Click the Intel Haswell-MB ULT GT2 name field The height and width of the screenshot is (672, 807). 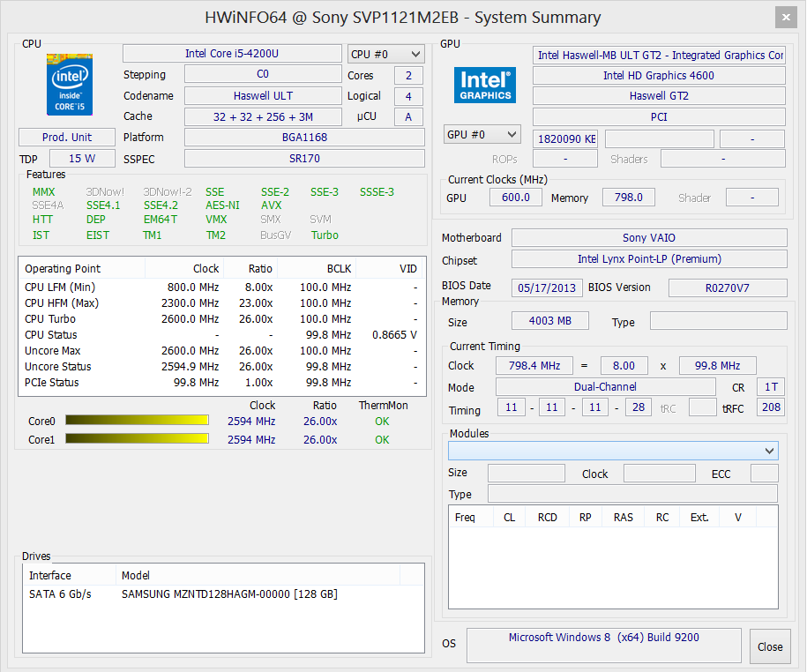[x=659, y=55]
